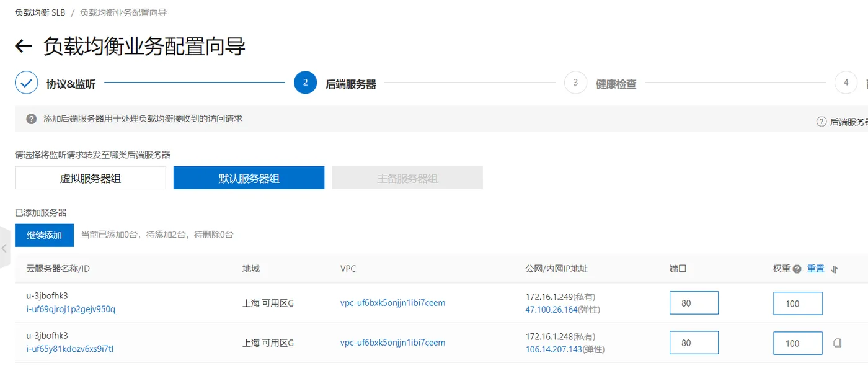Click the 协议&监听 step label
Screen dimensions: 868x368
71,84
